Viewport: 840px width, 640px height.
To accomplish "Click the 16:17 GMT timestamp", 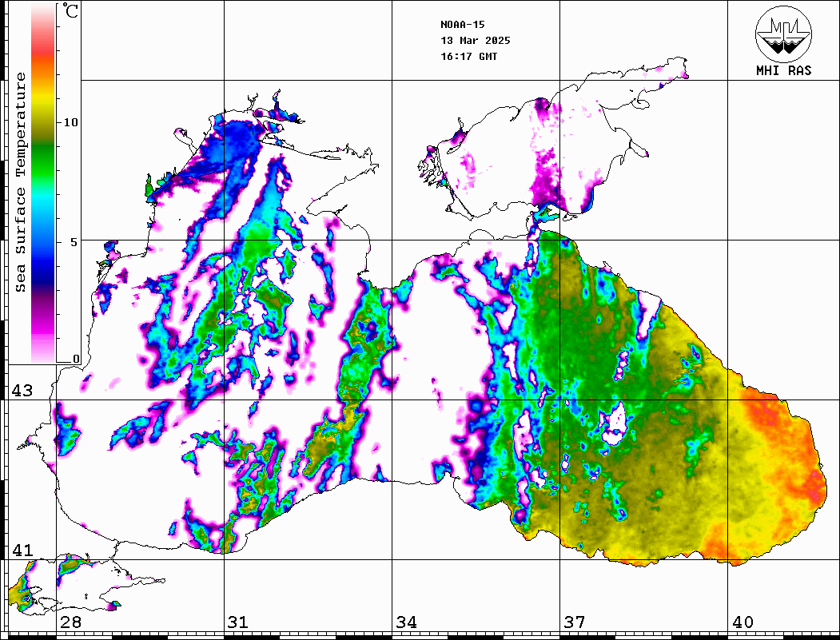I will point(468,57).
